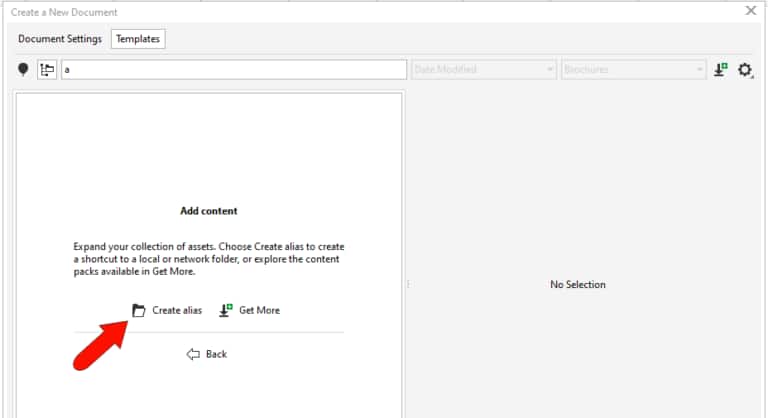Click the arrow on the Date Modified combo box

pyautogui.click(x=550, y=70)
